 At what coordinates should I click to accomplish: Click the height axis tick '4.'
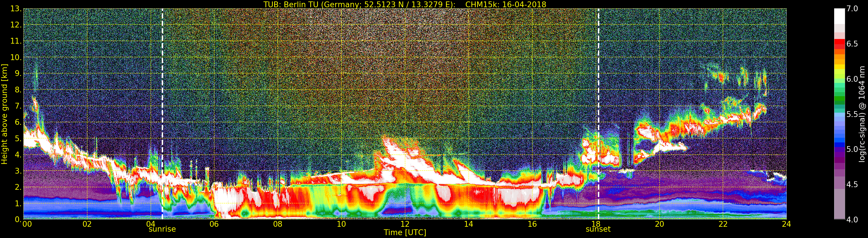[18, 155]
